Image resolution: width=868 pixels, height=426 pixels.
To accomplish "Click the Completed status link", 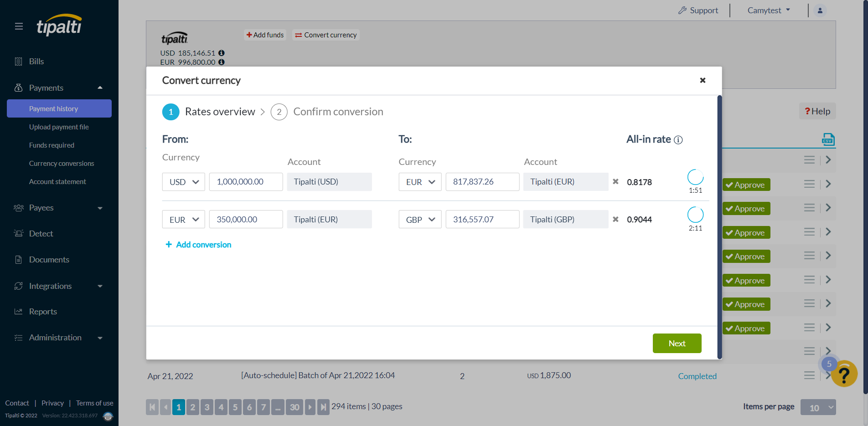I will pyautogui.click(x=697, y=376).
